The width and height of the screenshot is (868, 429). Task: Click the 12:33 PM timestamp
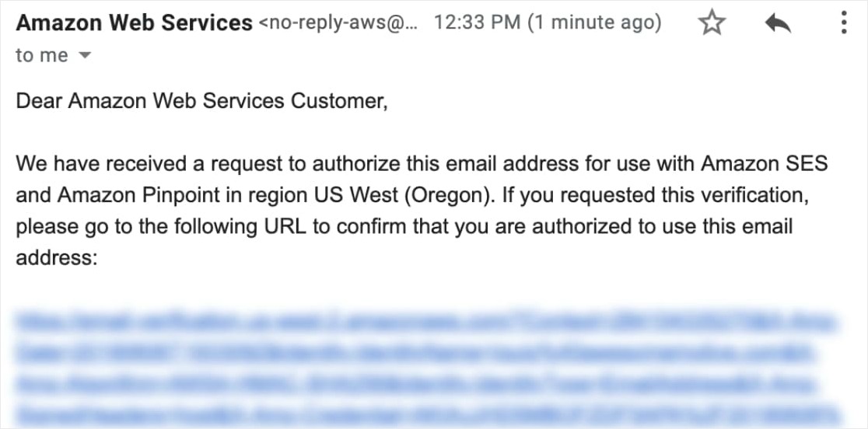[478, 23]
